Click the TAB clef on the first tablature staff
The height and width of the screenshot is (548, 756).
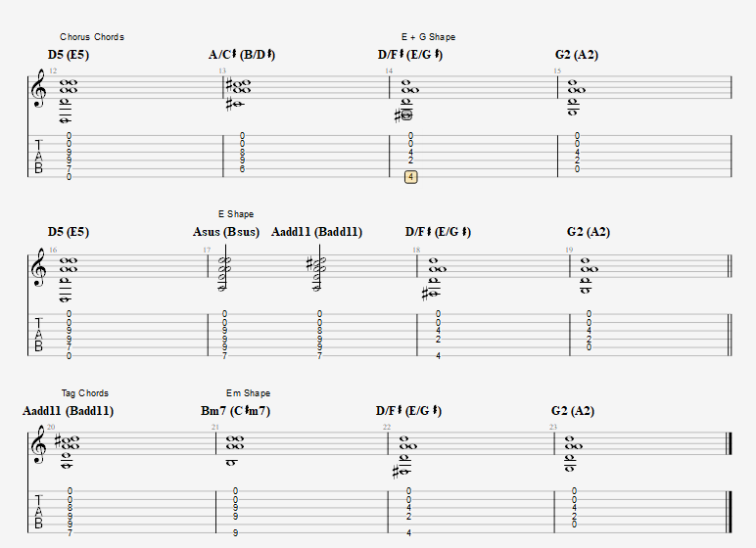pos(38,157)
